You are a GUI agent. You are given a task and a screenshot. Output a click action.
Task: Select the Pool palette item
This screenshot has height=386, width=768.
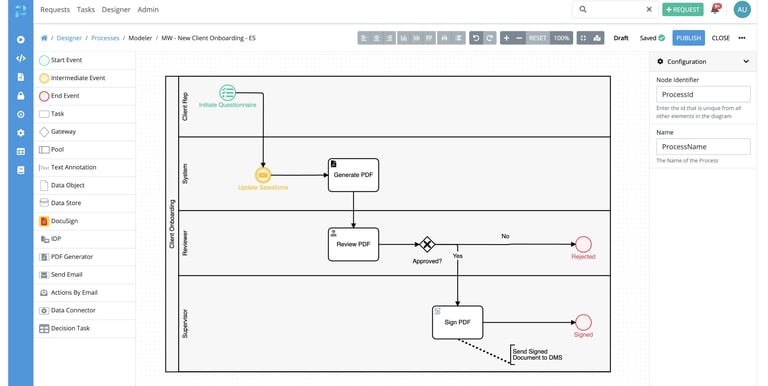click(x=85, y=149)
